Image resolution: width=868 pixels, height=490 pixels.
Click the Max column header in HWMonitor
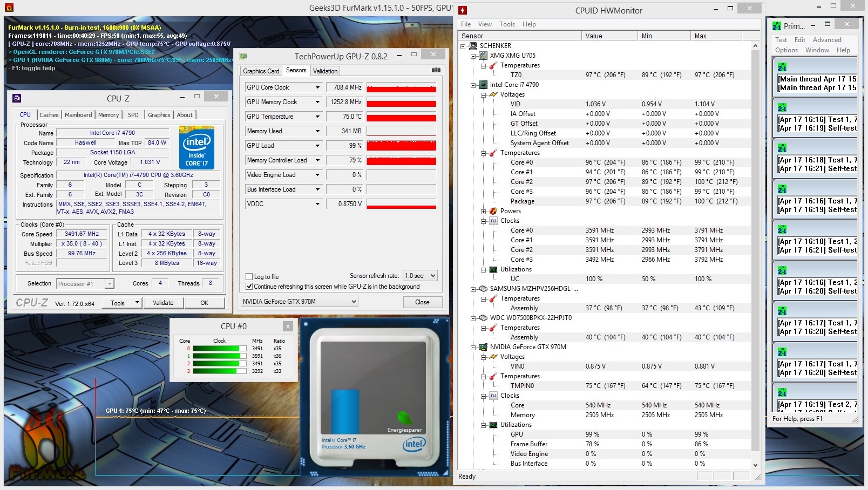point(716,36)
